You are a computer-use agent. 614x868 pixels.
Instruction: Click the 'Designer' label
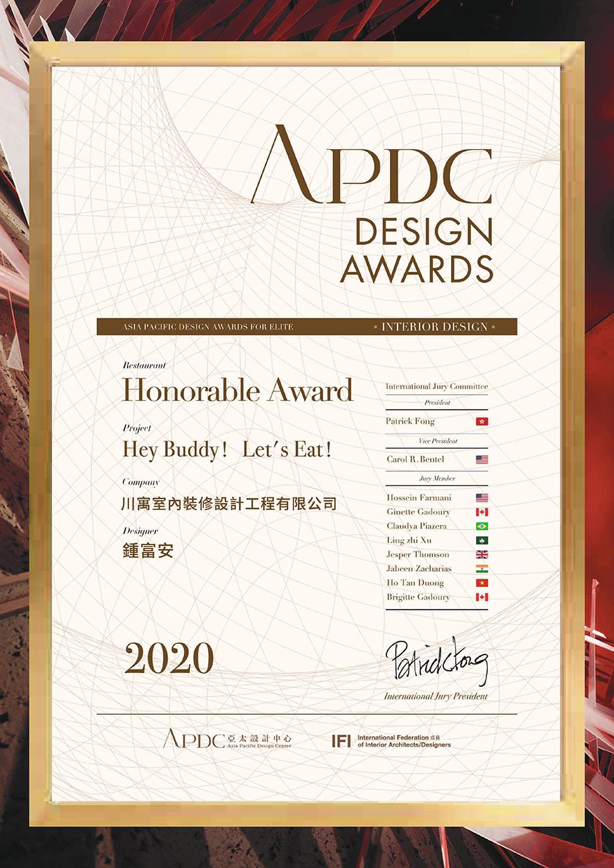pos(140,531)
